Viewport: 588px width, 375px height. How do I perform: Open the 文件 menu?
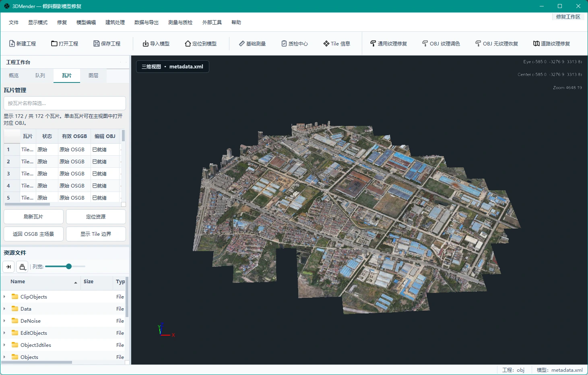pos(14,23)
